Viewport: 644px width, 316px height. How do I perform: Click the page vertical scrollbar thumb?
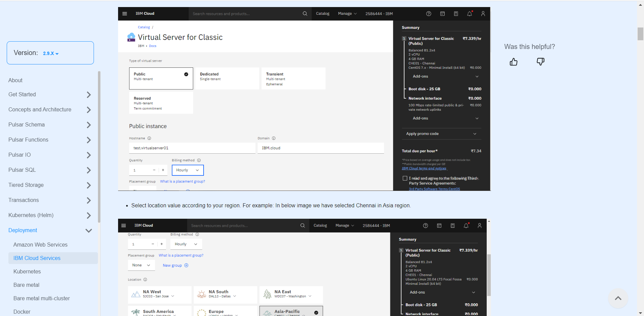pyautogui.click(x=640, y=34)
